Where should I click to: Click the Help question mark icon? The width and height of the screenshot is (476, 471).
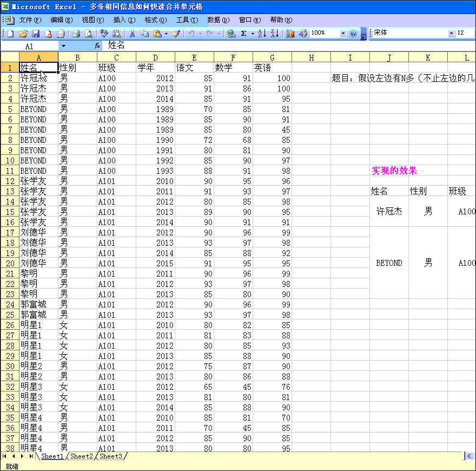(353, 34)
